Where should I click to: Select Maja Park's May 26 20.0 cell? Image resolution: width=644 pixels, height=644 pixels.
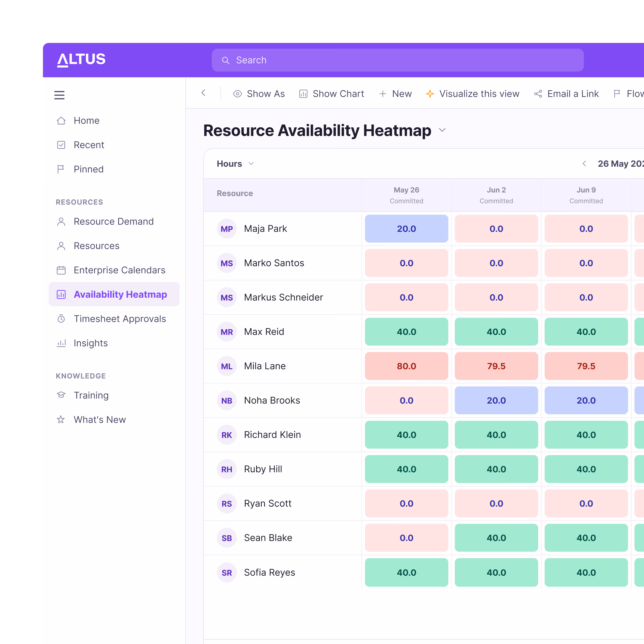pyautogui.click(x=406, y=228)
